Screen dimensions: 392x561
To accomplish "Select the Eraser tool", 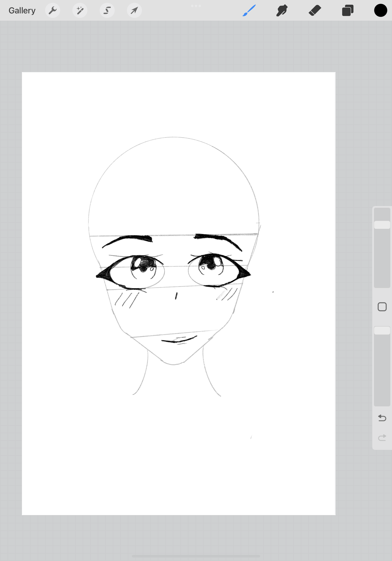I will tap(315, 11).
